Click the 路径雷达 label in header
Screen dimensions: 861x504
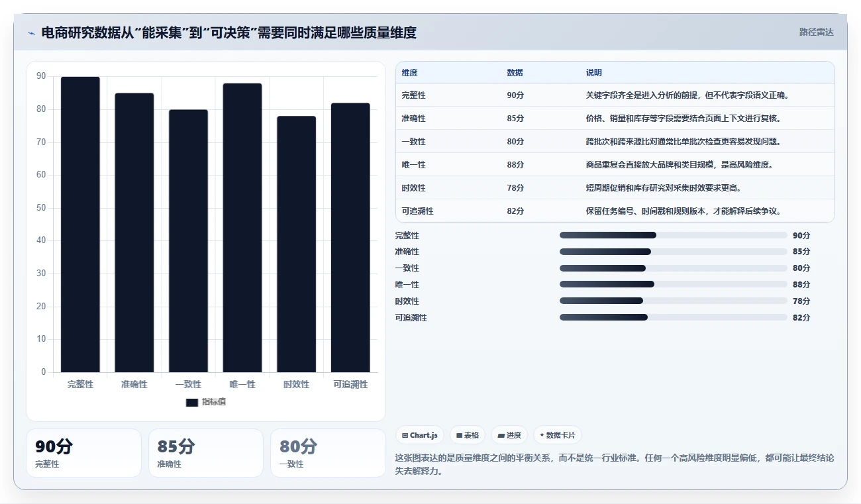[816, 32]
